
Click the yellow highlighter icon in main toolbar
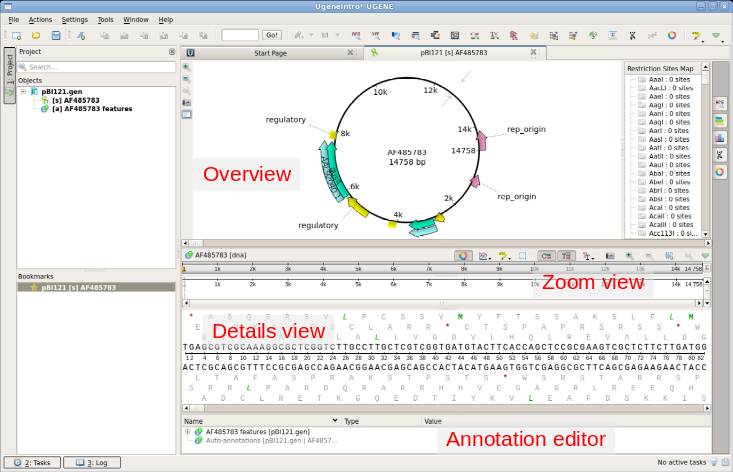[696, 36]
